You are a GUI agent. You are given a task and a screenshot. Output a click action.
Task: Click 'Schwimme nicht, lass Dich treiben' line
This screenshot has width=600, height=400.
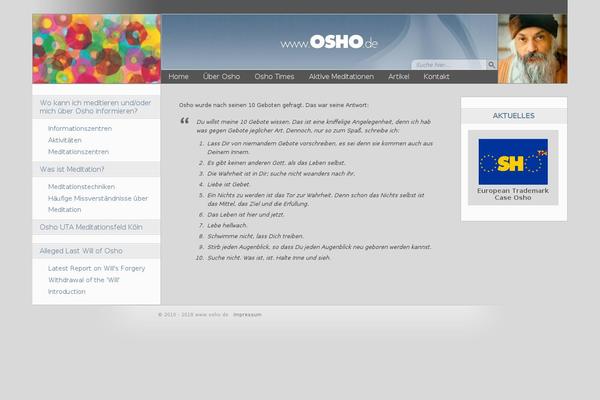[256, 236]
